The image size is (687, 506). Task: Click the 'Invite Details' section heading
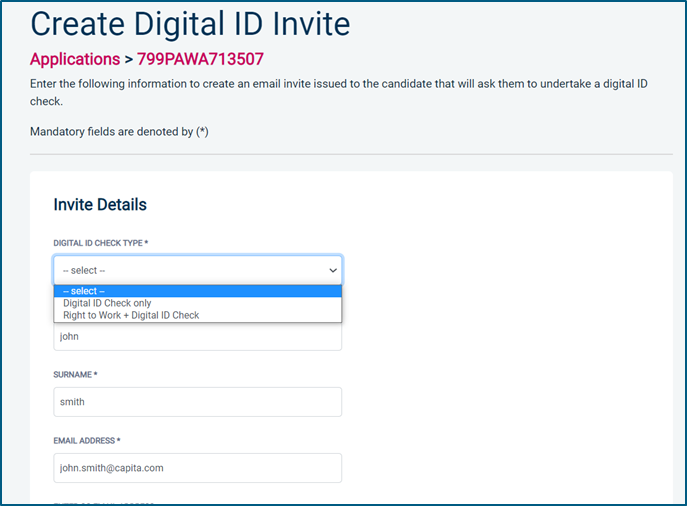(x=100, y=205)
